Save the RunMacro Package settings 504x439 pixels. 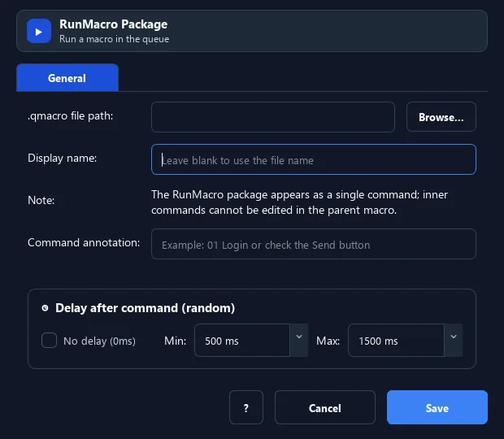tap(437, 407)
